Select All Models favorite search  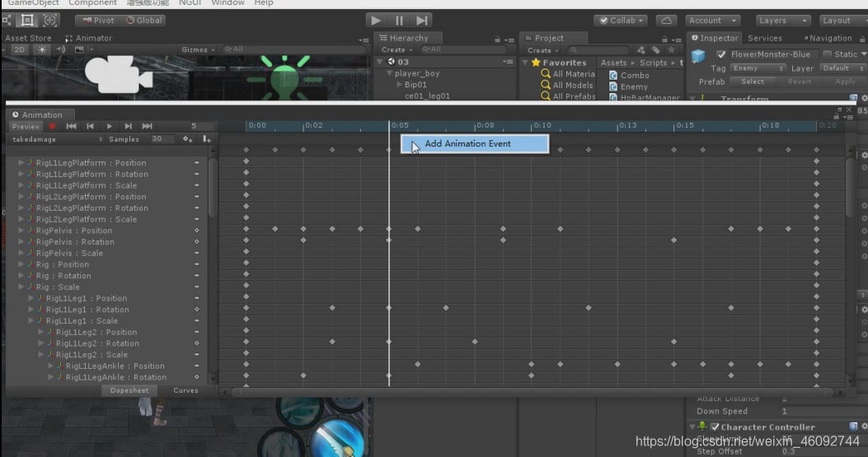[567, 85]
